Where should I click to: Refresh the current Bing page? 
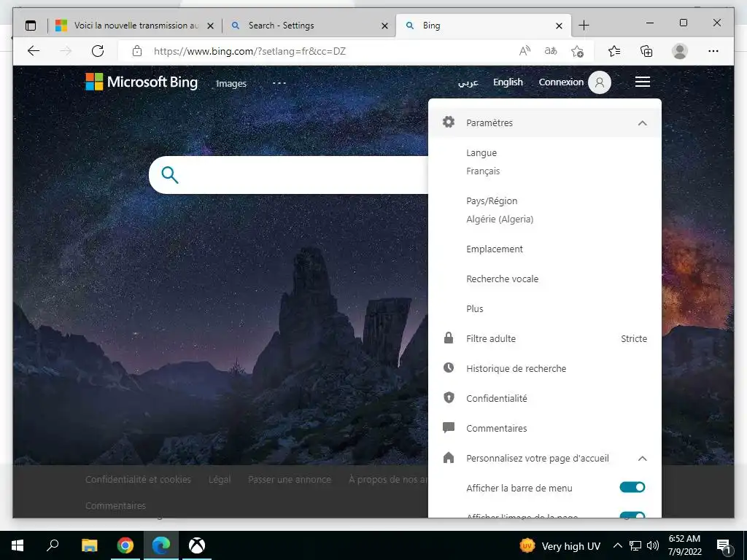[98, 51]
